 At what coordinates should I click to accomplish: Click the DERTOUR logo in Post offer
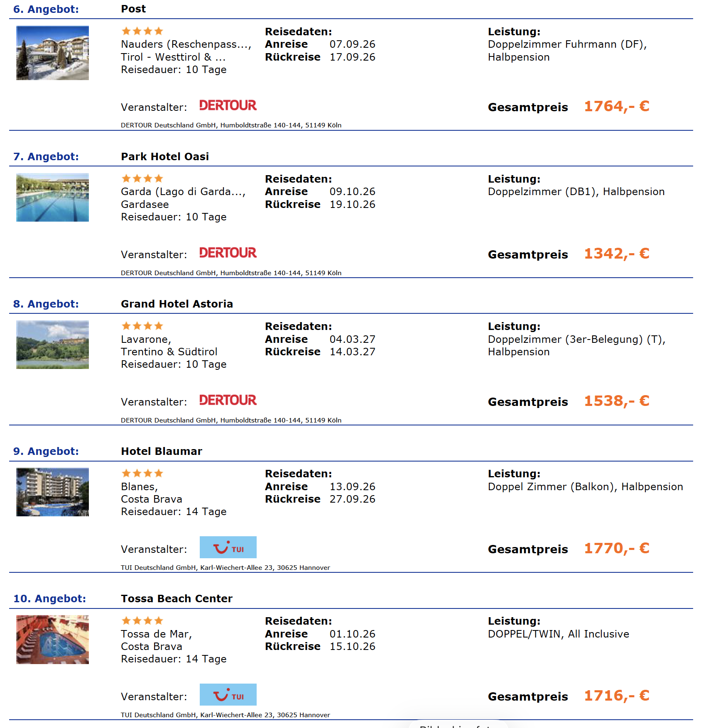[228, 105]
